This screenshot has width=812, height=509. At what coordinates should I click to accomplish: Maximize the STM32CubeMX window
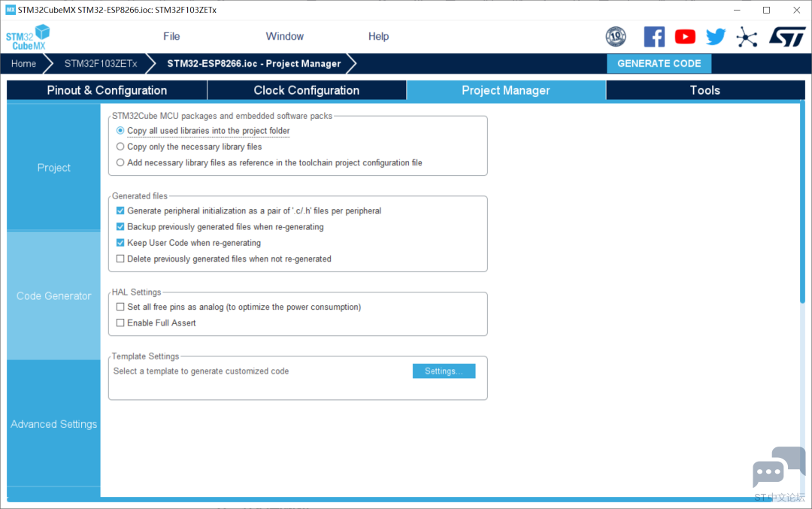point(766,10)
